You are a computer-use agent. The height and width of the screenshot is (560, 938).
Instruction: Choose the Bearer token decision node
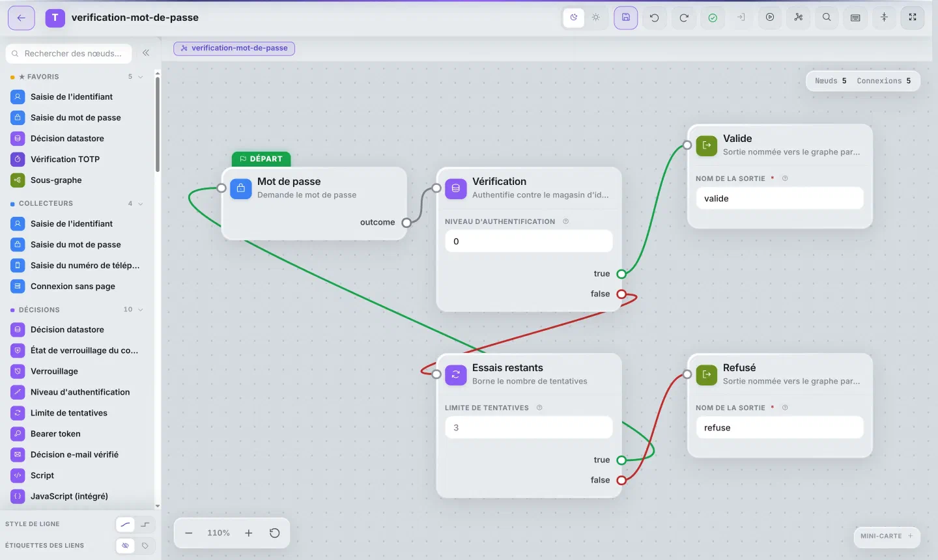pos(77,434)
